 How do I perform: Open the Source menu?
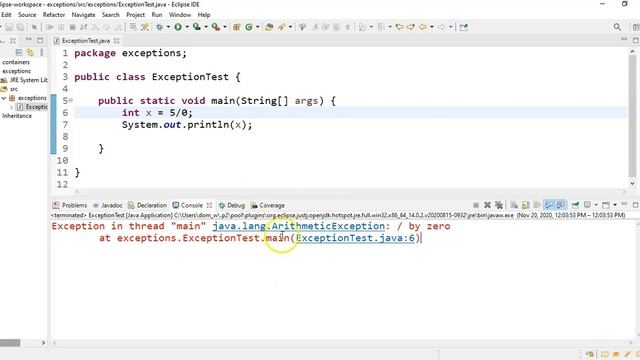[27, 15]
